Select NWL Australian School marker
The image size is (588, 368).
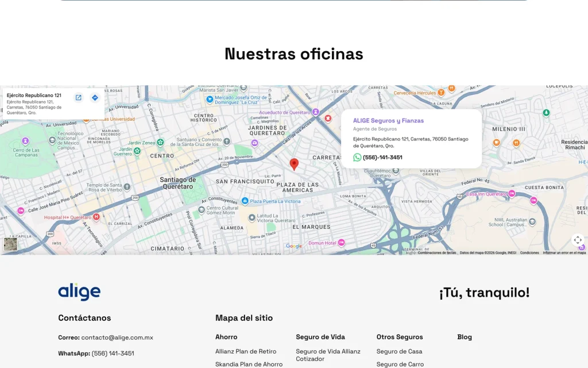click(x=532, y=221)
